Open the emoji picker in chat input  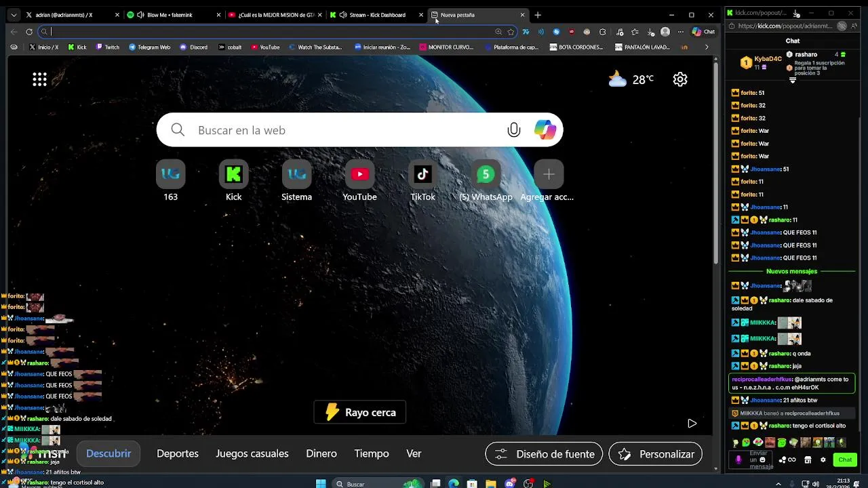pyautogui.click(x=763, y=460)
